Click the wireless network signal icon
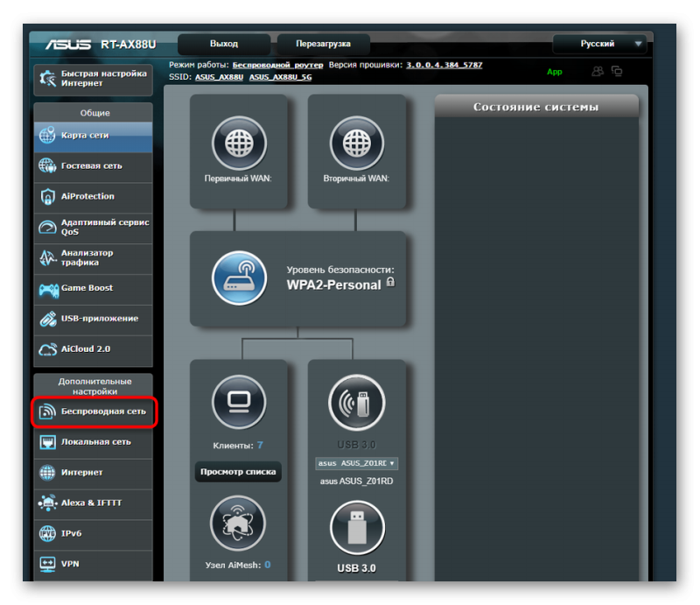 [47, 412]
